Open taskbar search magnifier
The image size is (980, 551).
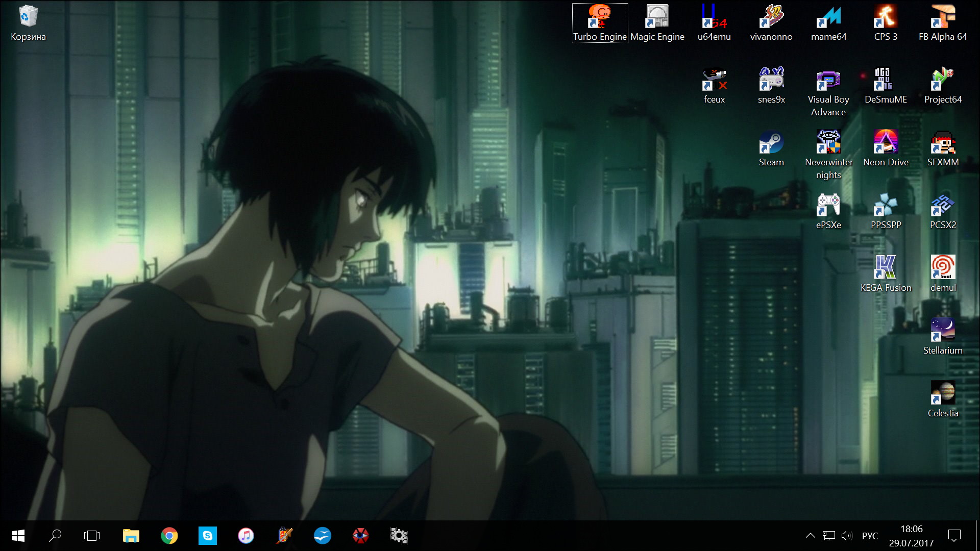point(55,536)
